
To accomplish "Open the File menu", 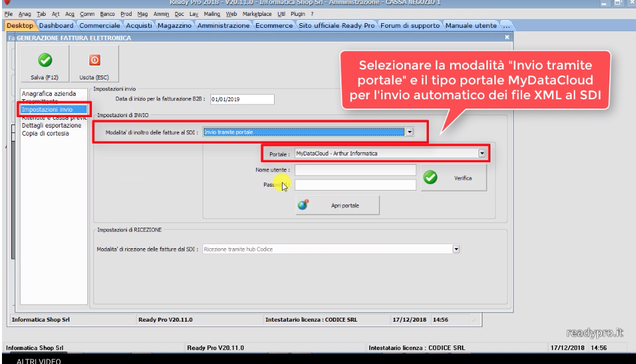I will click(x=9, y=14).
